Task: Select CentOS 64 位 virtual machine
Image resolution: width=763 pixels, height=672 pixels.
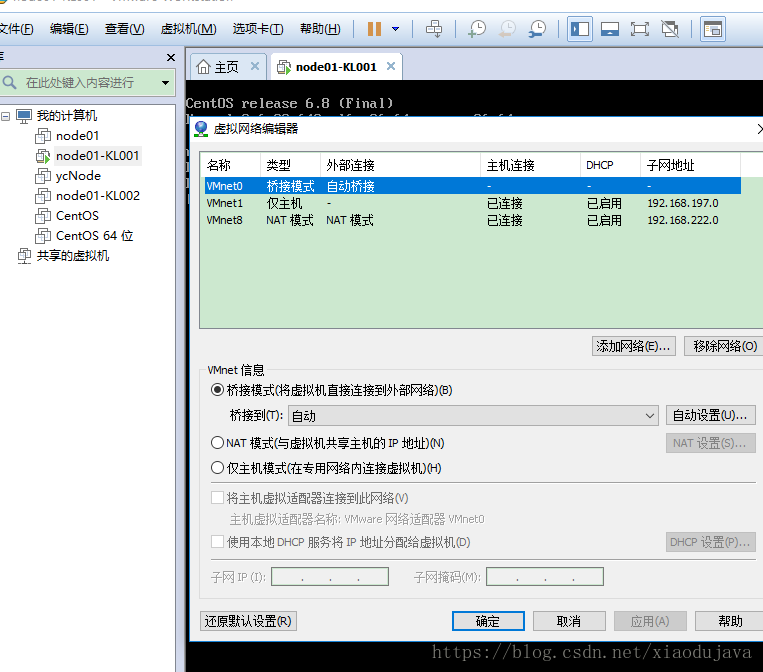Action: 94,236
